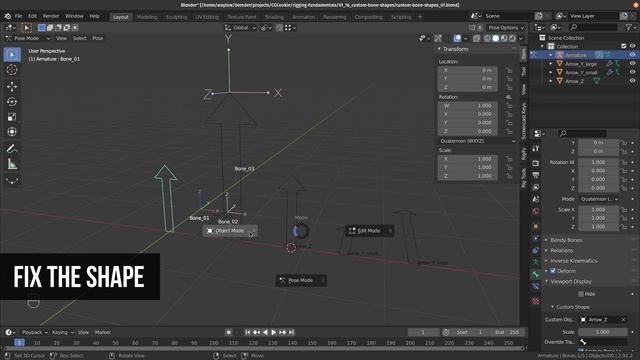Choose the Scale tool

pyautogui.click(x=12, y=117)
